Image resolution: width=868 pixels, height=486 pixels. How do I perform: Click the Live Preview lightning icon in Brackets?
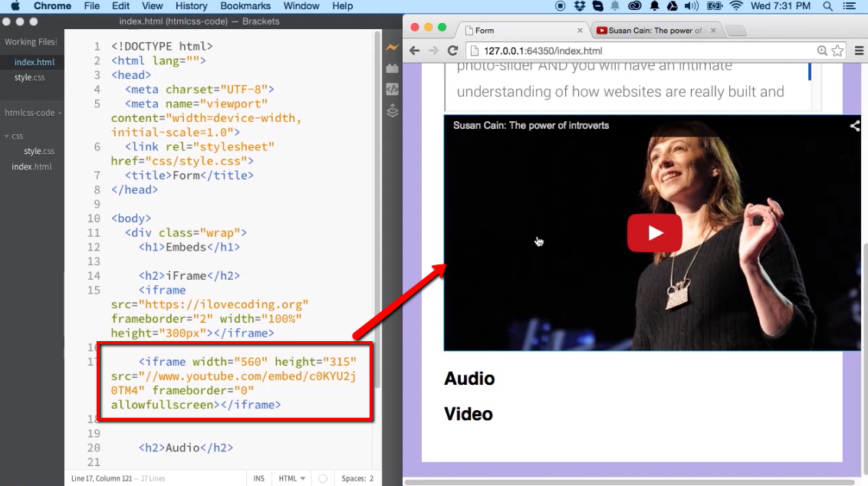pyautogui.click(x=392, y=48)
